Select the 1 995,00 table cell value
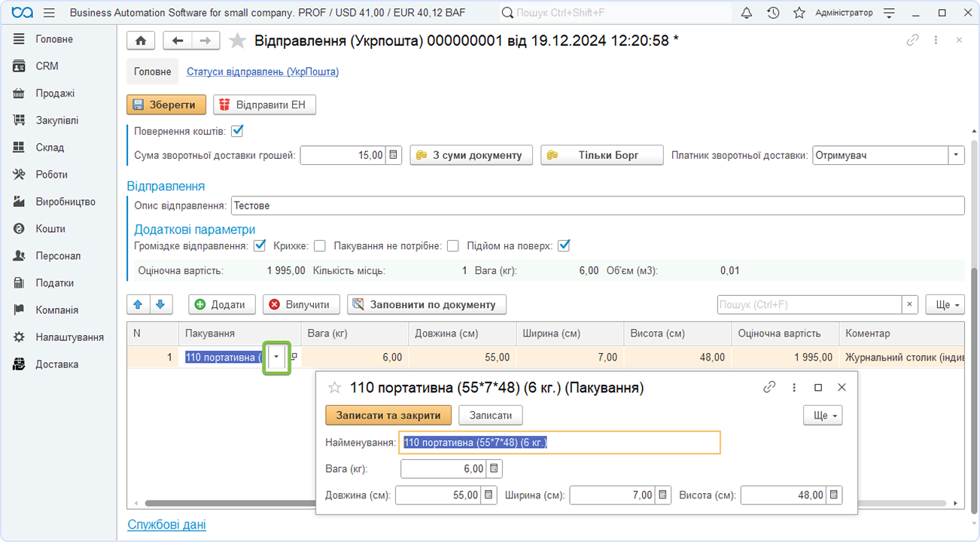Viewport: 980px width, 542px height. [785, 358]
